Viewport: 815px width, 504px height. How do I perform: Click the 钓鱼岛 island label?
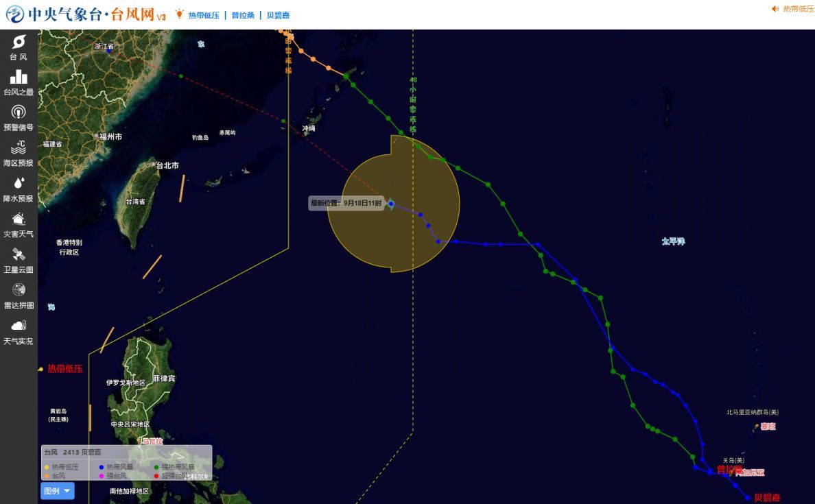coord(200,138)
